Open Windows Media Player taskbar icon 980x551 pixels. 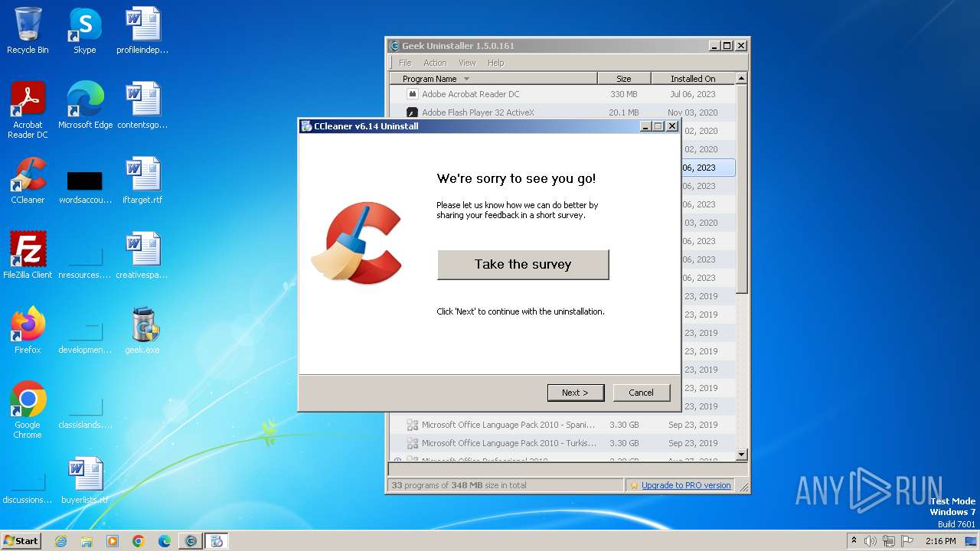pyautogui.click(x=113, y=541)
